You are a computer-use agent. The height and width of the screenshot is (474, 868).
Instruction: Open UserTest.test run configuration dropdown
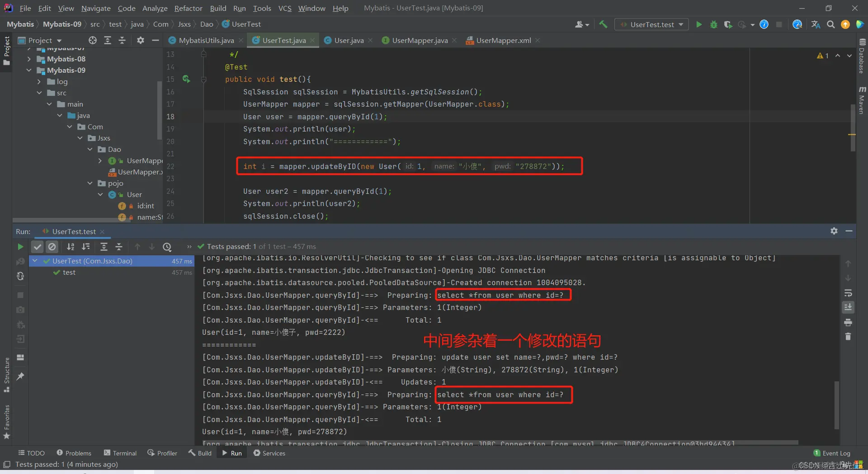tap(651, 24)
